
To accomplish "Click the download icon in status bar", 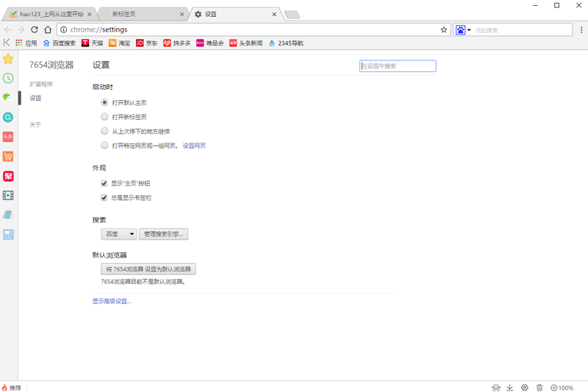I will click(x=510, y=388).
